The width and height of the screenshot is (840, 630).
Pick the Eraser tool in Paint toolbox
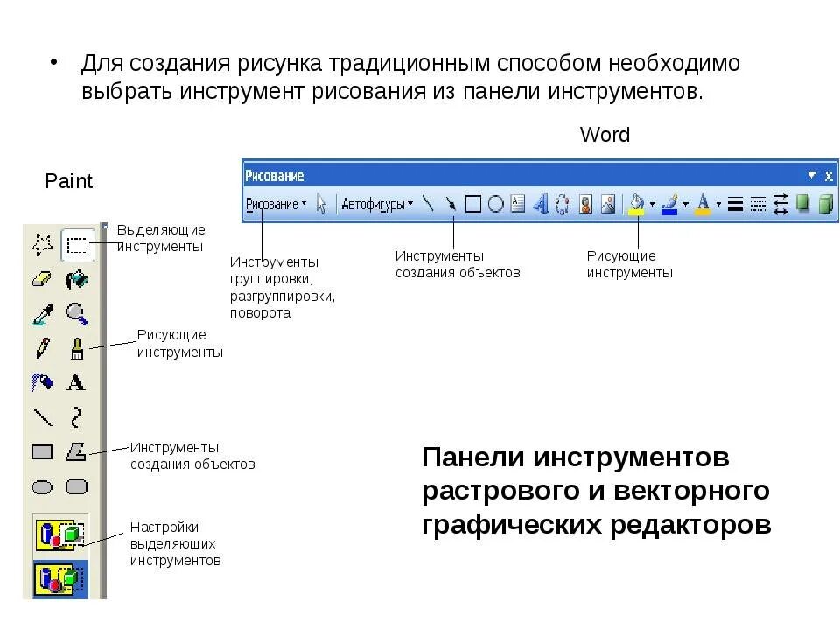[x=42, y=280]
